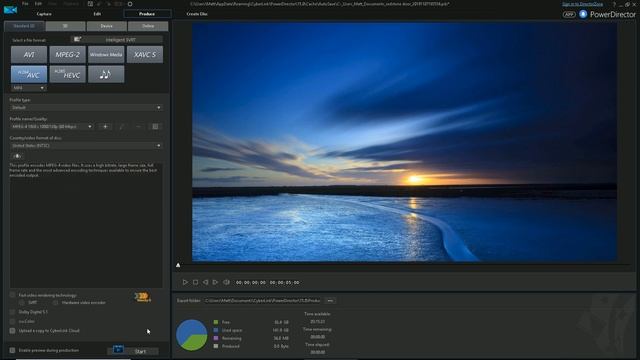Click the preview timeline playhead marker

[178, 265]
